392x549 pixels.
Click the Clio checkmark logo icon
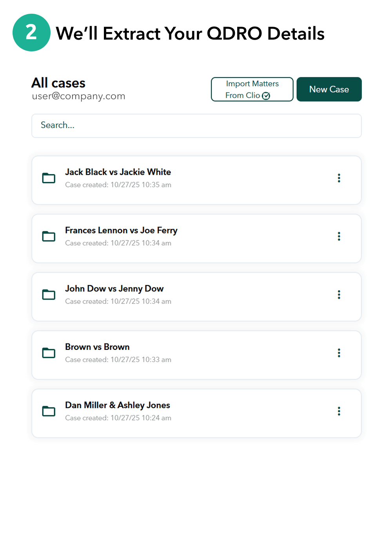tap(266, 96)
